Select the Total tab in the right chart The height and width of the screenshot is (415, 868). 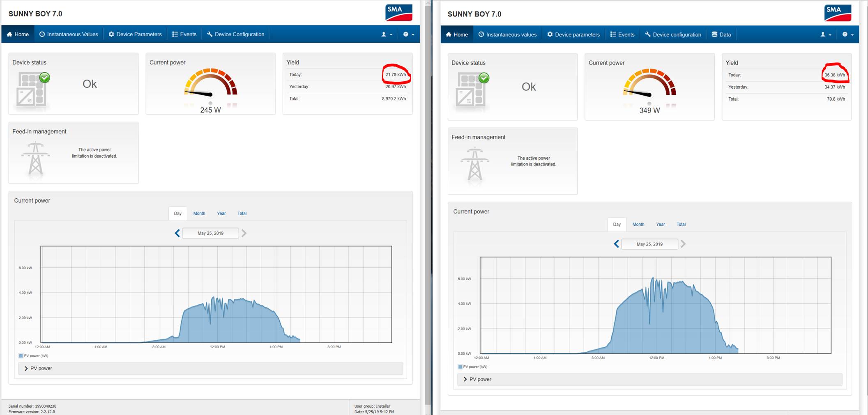pyautogui.click(x=681, y=225)
